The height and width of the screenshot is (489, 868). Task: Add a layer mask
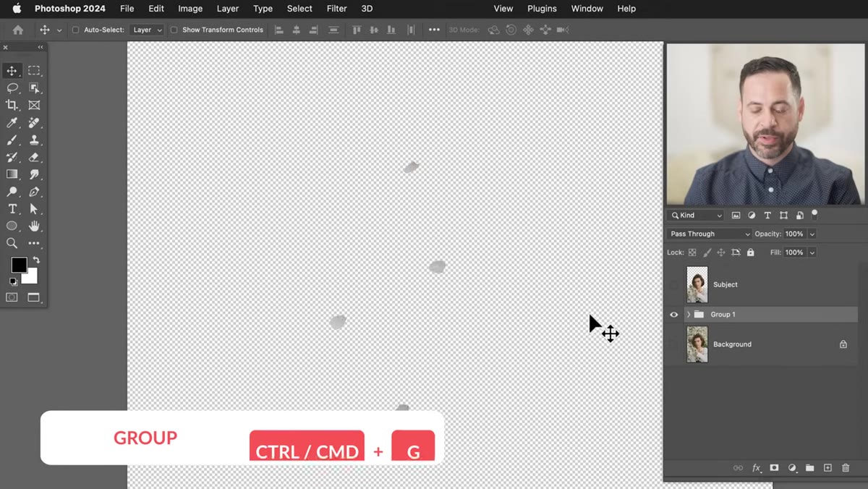coord(774,468)
